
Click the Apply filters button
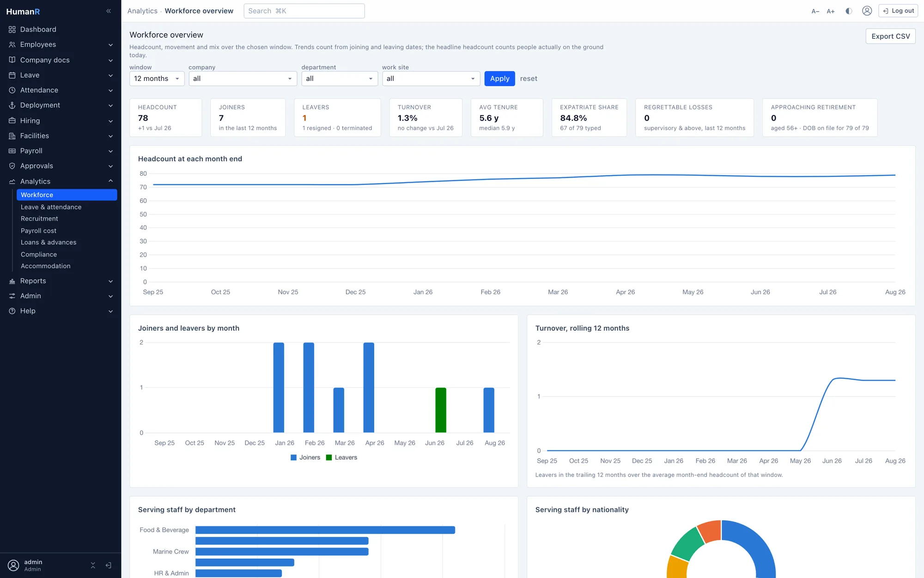499,79
